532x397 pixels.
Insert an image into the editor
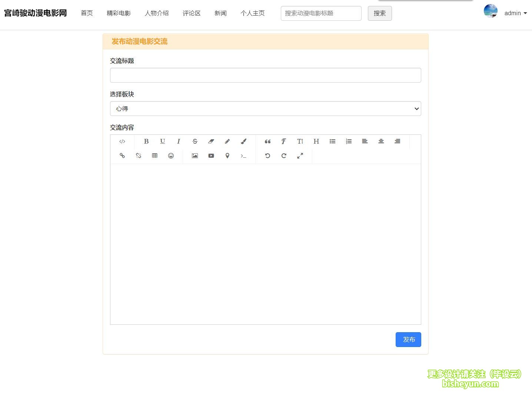pos(195,156)
